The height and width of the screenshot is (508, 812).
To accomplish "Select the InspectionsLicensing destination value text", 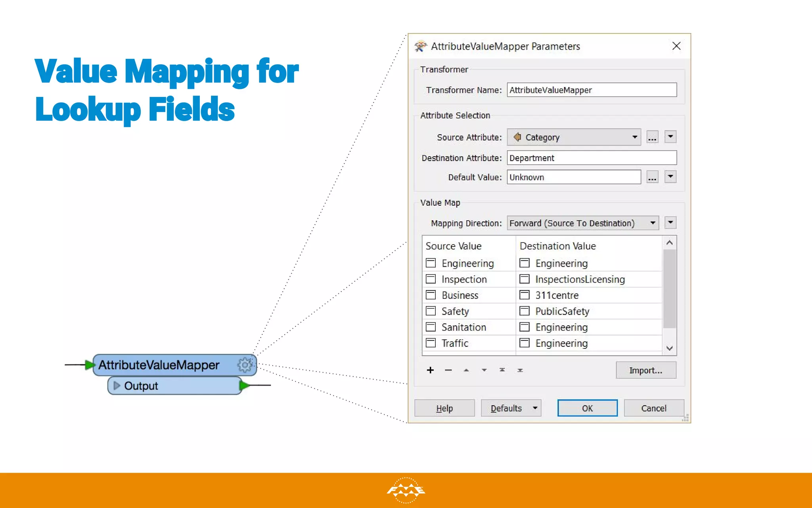I will 580,279.
